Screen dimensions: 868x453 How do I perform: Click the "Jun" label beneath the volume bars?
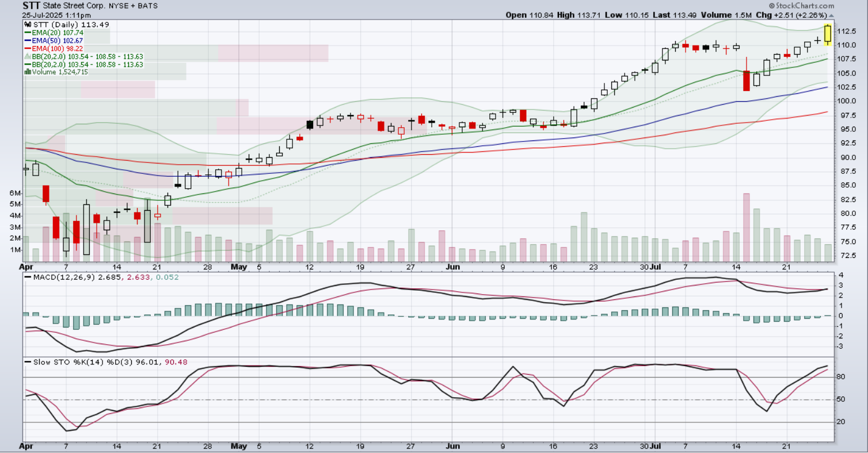pyautogui.click(x=453, y=267)
